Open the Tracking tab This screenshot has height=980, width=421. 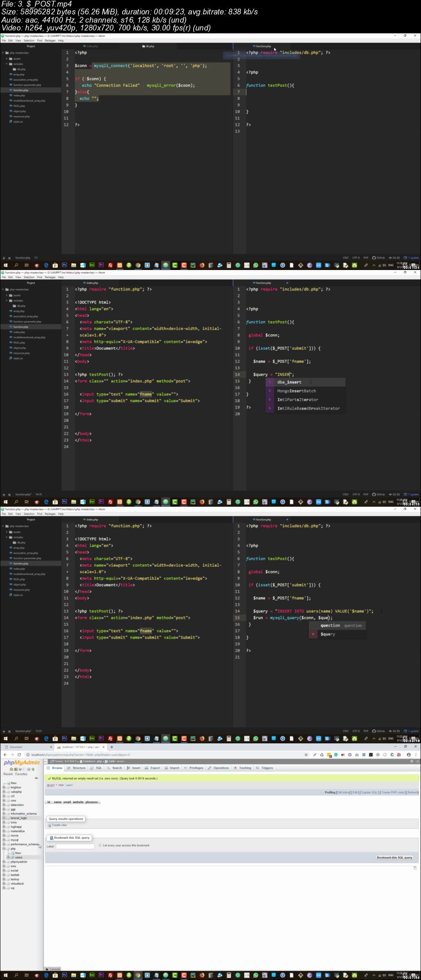tap(242, 768)
